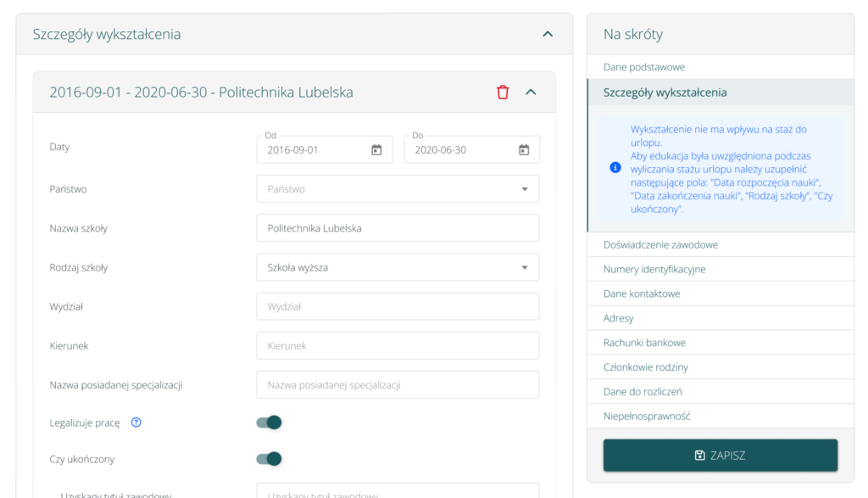868x498 pixels.
Task: Click help icon next to Legalizuje pracę
Action: tap(136, 422)
